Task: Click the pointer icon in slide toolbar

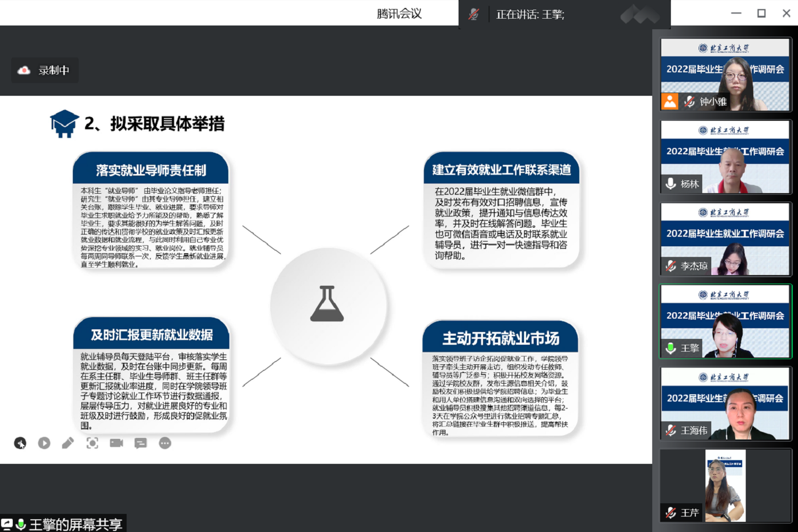Action: (x=20, y=443)
